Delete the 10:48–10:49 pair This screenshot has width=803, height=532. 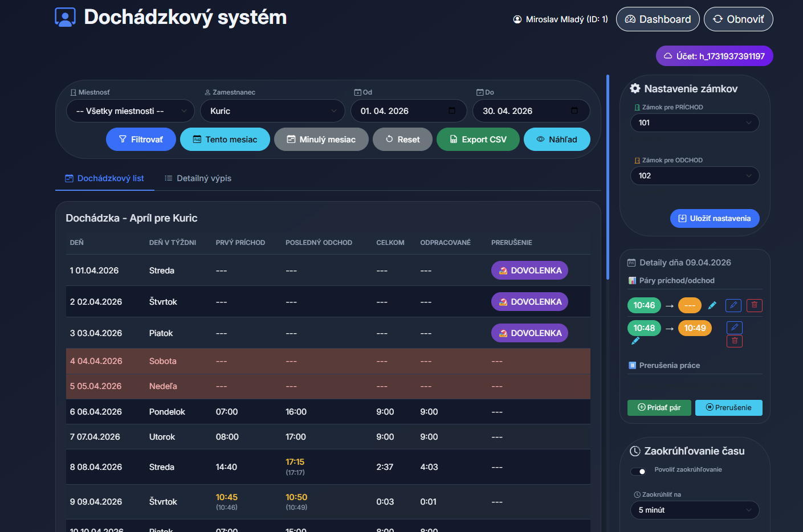735,341
